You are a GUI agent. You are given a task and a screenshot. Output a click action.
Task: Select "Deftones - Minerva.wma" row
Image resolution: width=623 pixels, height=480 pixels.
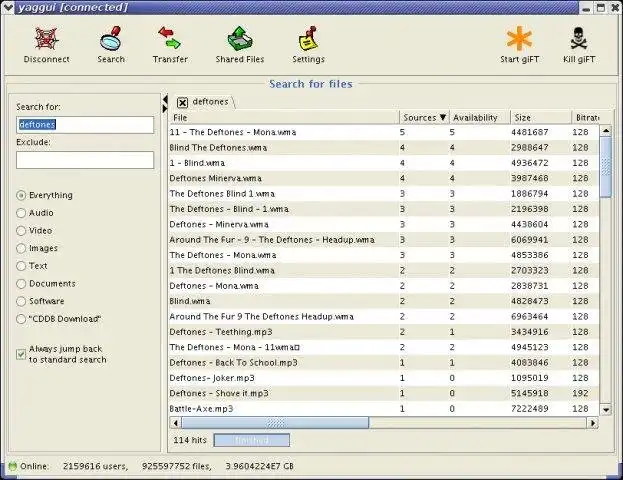coord(384,225)
